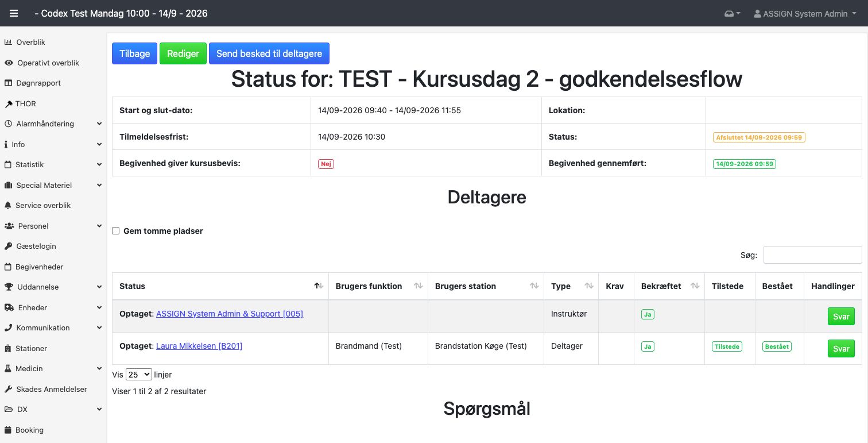Click the Kommunikation phone icon

9,328
